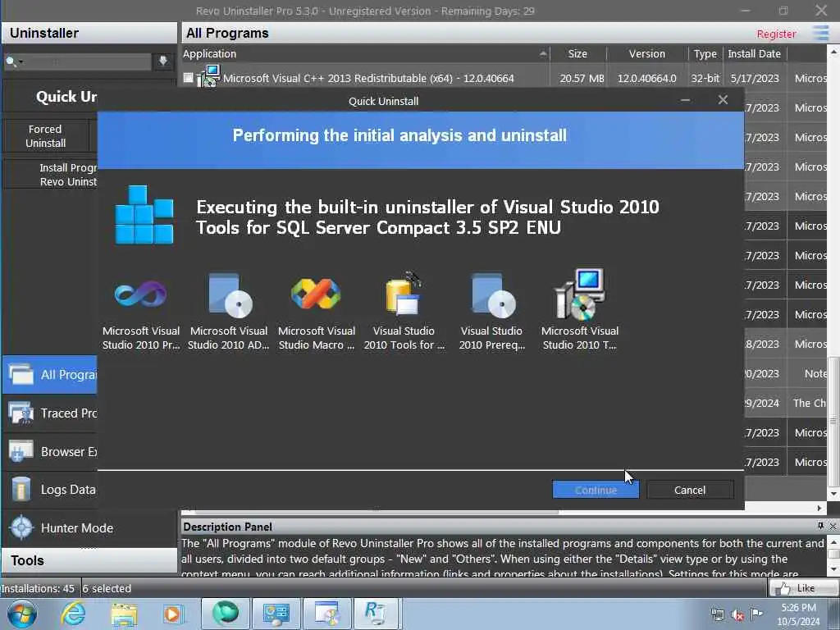
Task: Minimize the Quick Uninstall dialog
Action: coord(685,100)
